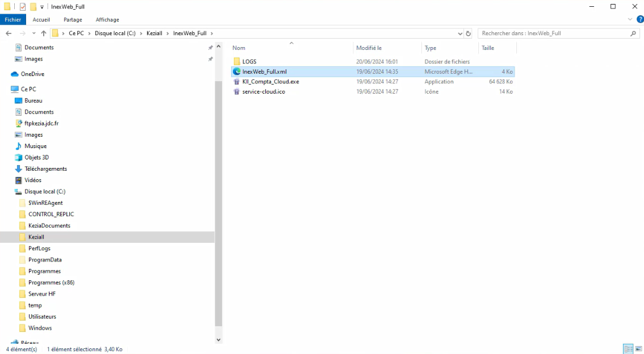
Task: Click the KII_Compta_Cloud.exe application icon
Action: pos(237,82)
